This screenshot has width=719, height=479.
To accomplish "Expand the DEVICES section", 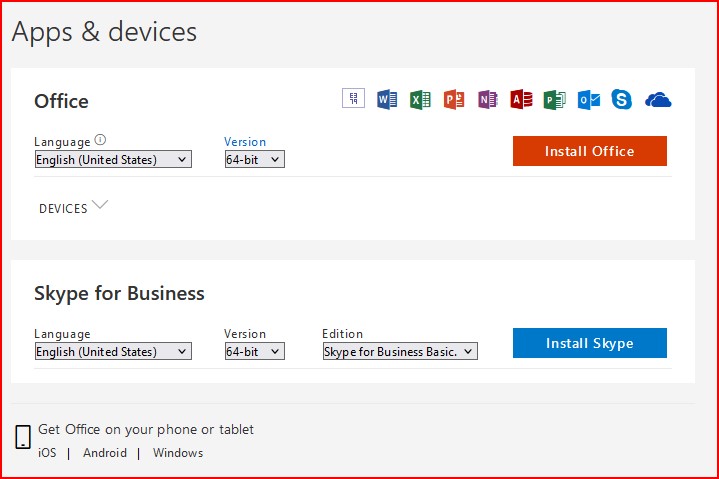I will [73, 207].
